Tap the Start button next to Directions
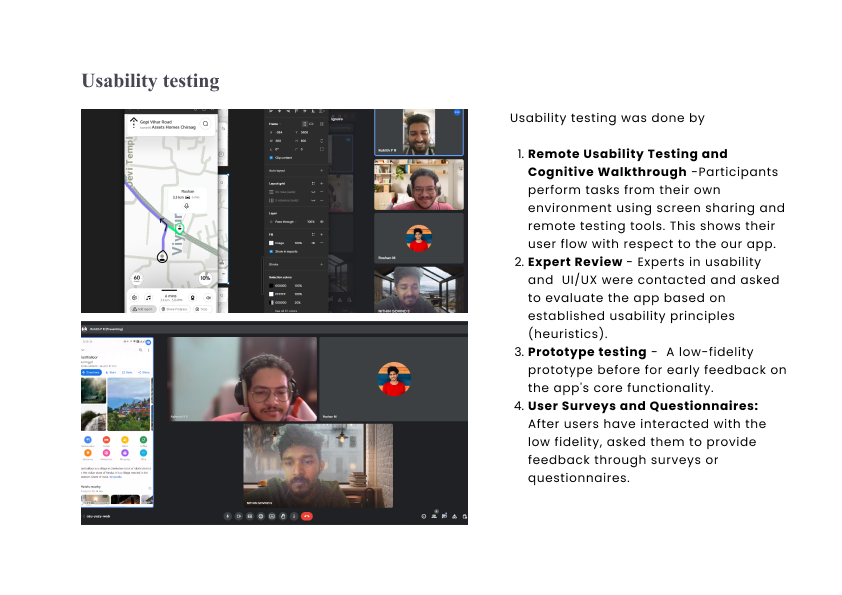The image size is (842, 595). point(111,372)
